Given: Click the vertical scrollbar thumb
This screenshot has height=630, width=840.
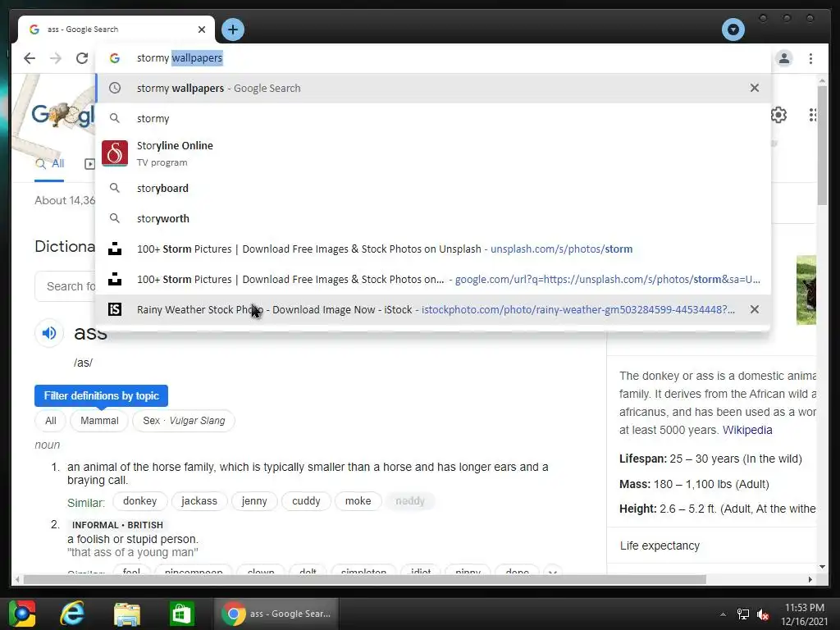Looking at the screenshot, I should tap(822, 144).
